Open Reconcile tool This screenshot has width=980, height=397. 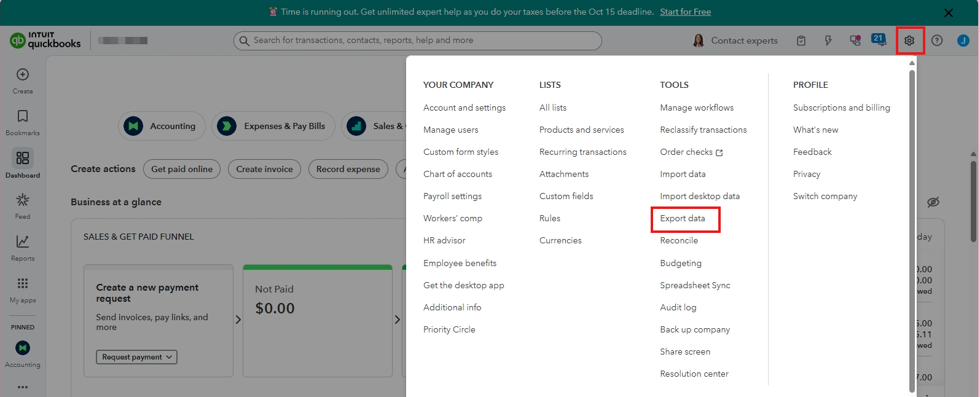tap(679, 240)
